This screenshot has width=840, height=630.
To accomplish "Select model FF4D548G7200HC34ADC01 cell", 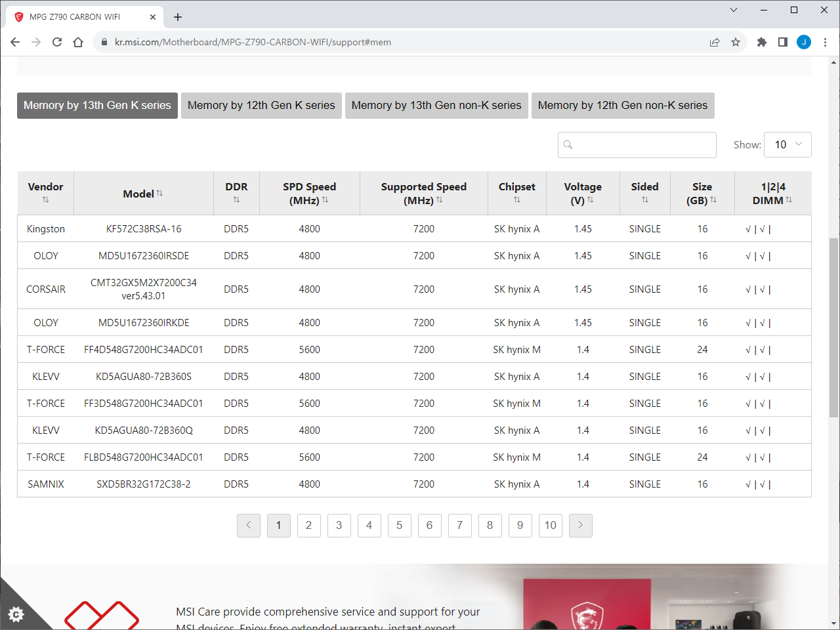I will (x=144, y=350).
